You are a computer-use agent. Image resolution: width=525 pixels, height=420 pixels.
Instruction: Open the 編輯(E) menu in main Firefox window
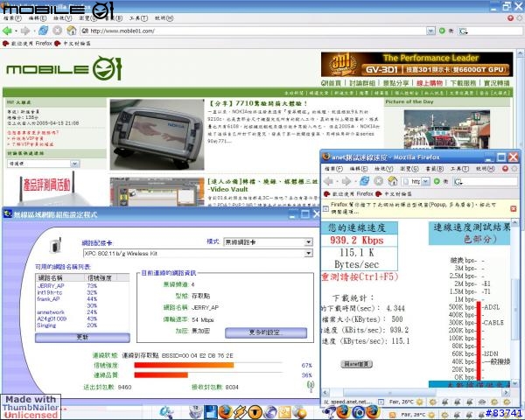[x=38, y=17]
